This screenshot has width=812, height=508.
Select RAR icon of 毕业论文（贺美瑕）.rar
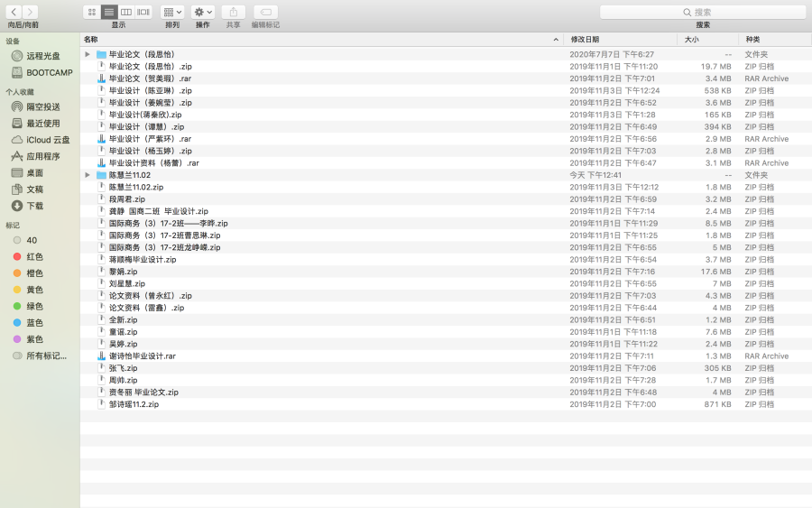(x=101, y=79)
